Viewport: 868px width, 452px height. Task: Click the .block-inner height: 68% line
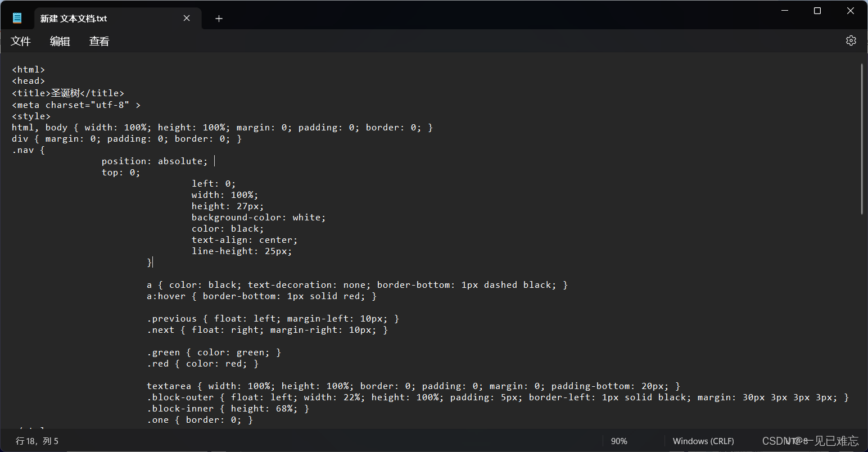click(228, 409)
